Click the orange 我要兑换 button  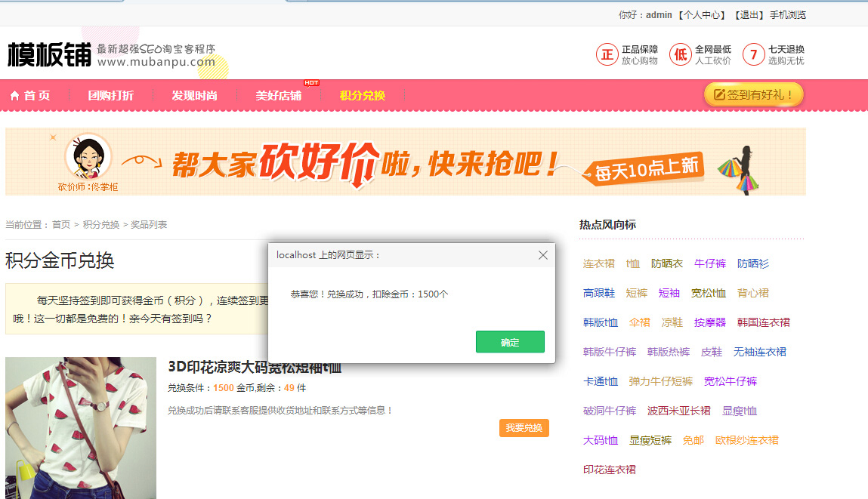[x=524, y=428]
